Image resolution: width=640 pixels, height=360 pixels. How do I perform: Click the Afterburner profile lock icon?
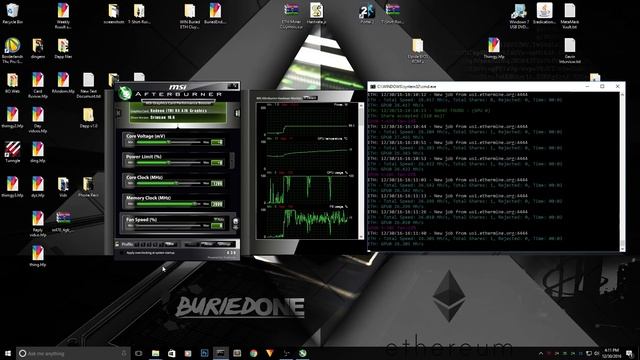click(x=117, y=244)
